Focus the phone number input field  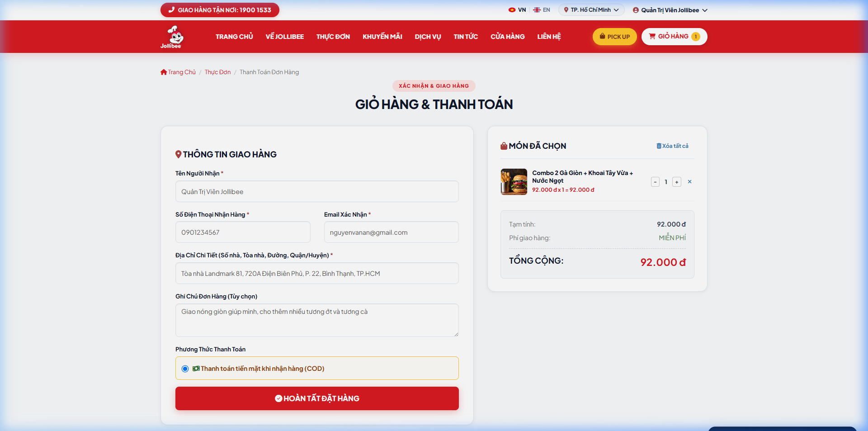point(243,232)
